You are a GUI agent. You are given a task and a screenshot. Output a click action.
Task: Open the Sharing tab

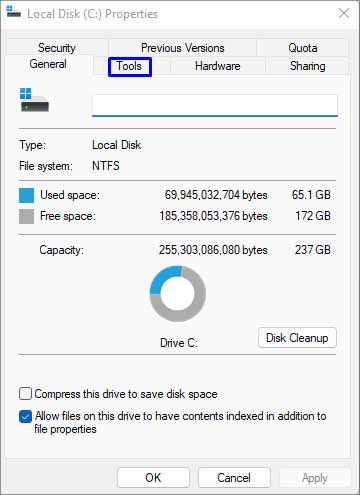[307, 66]
